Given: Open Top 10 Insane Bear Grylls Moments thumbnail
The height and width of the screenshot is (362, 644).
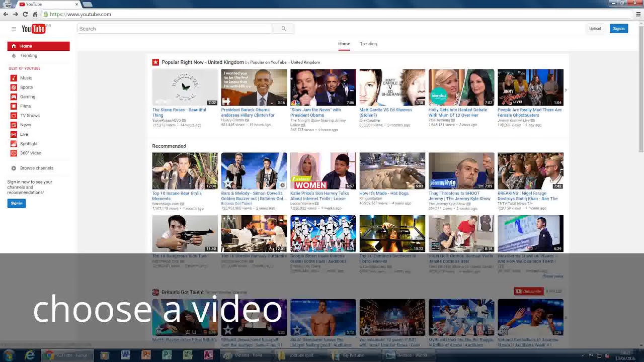Looking at the screenshot, I should pyautogui.click(x=185, y=171).
